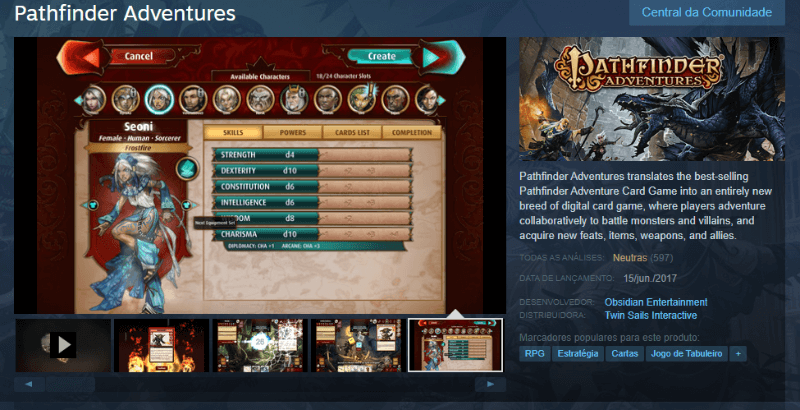Click the Estratégia tag
The image size is (800, 410).
click(x=578, y=353)
